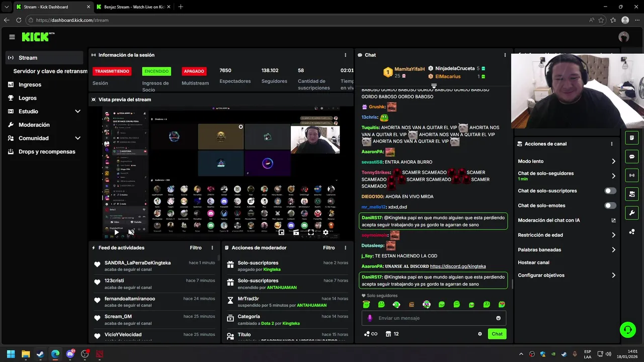
Task: Open the Chat panel three-dot menu
Action: [505, 55]
